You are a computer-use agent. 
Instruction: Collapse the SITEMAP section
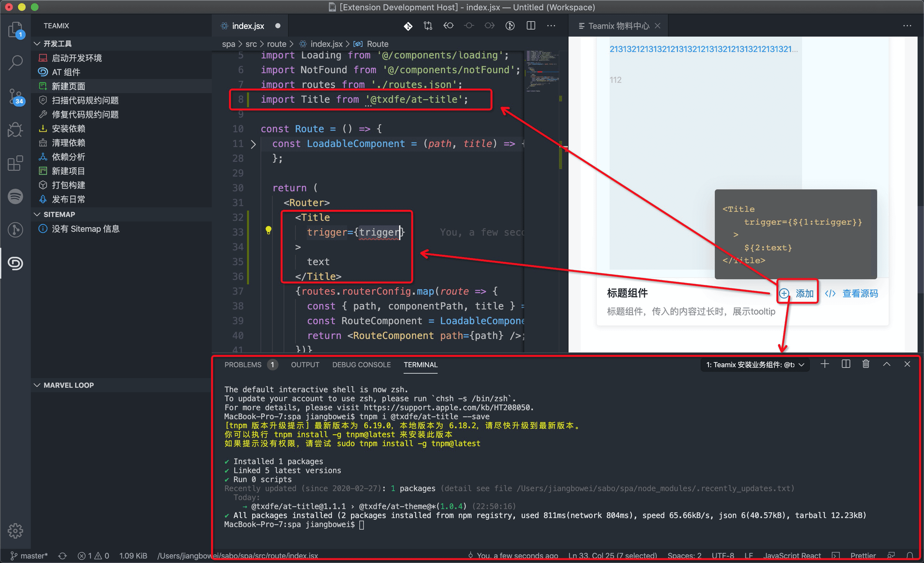(x=122, y=214)
